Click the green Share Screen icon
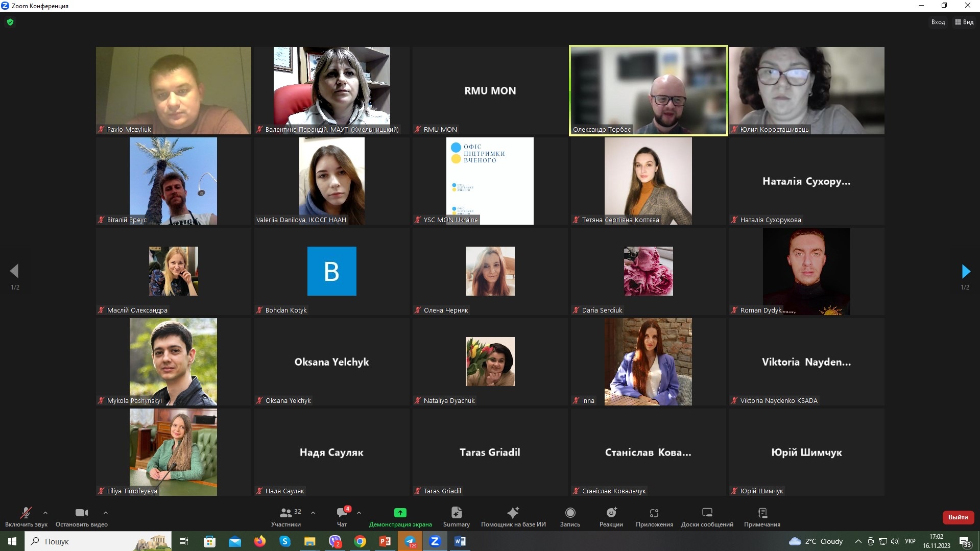 click(400, 513)
